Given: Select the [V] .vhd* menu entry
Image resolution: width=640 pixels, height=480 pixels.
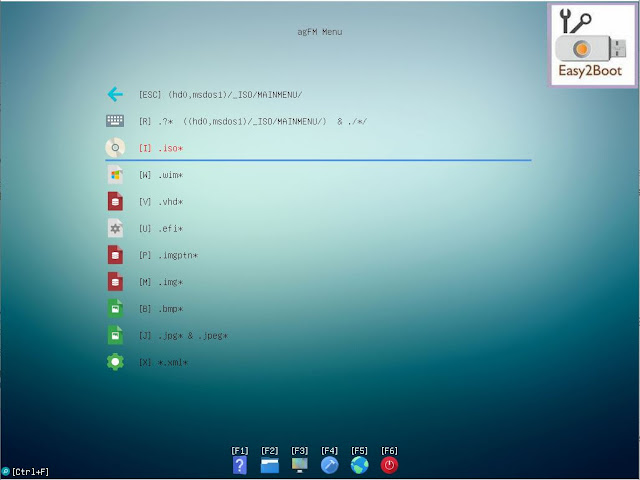Looking at the screenshot, I should 161,202.
